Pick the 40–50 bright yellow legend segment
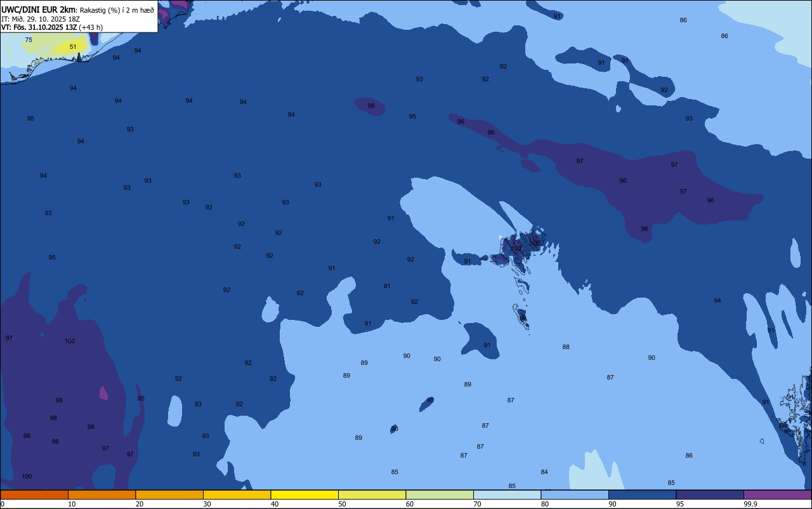The height and width of the screenshot is (509, 812). [x=304, y=494]
